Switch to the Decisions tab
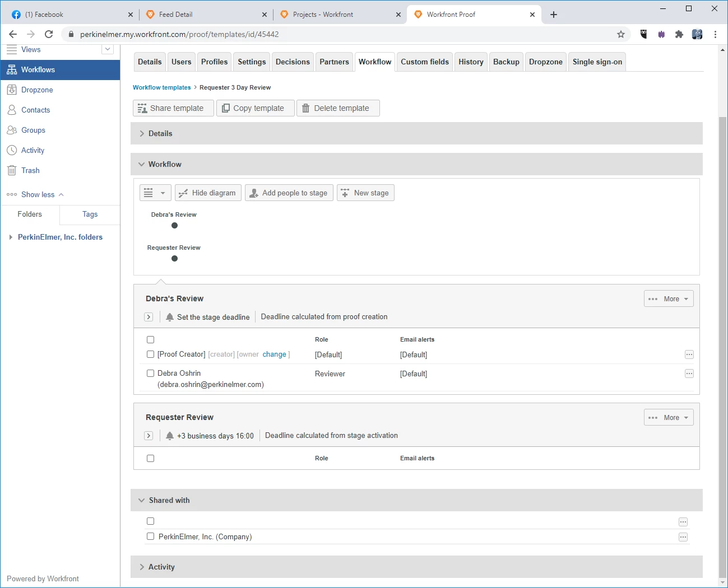 (x=293, y=62)
